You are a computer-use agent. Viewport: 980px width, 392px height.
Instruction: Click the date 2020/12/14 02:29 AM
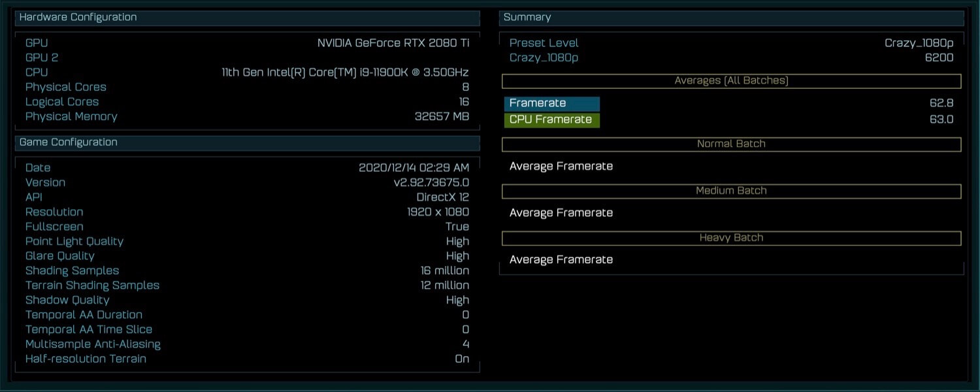[414, 168]
